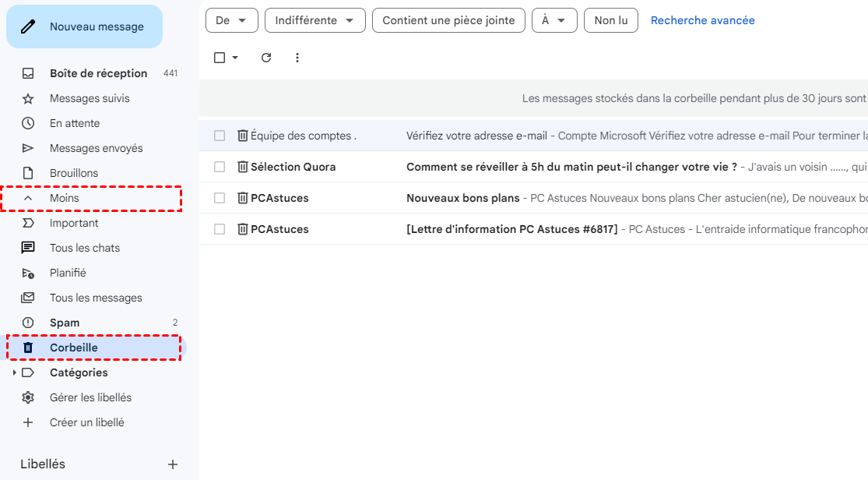
Task: Open the De filter dropdown
Action: [x=231, y=20]
